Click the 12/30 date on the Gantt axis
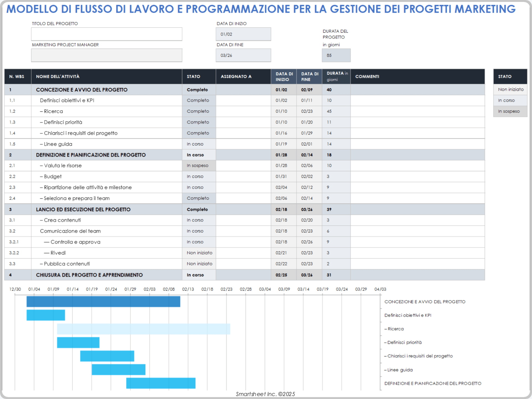 (x=15, y=289)
